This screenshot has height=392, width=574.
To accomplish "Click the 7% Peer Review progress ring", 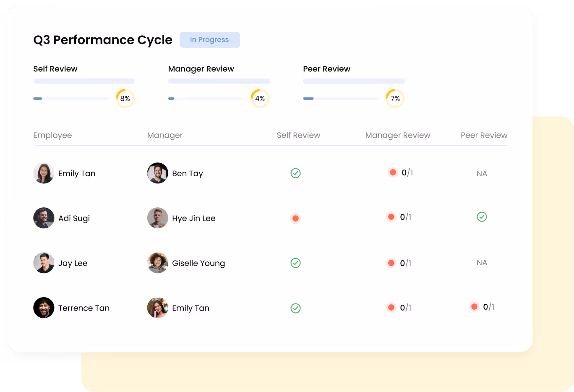I will tap(395, 99).
